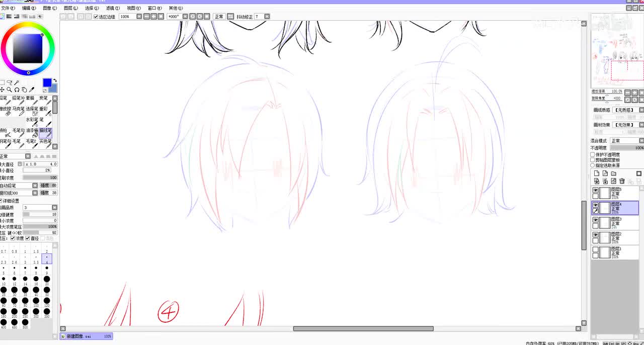Select 指定选取来源 radio option

[x=593, y=165]
